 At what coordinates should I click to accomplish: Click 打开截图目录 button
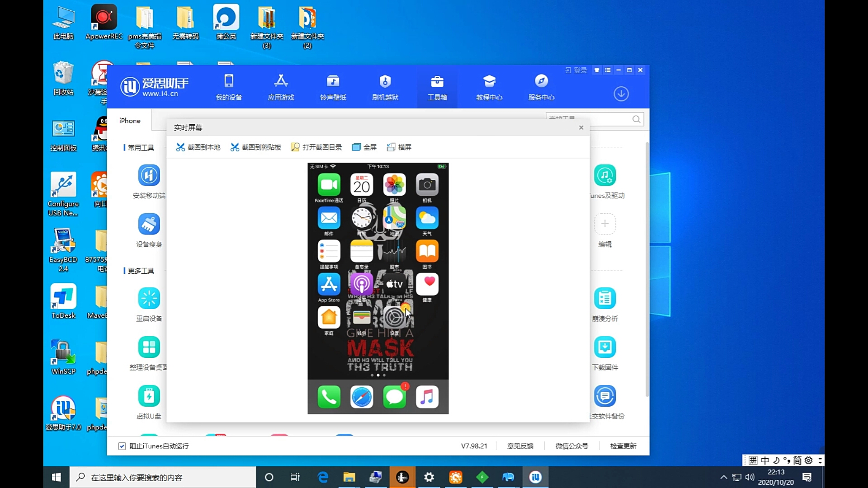[x=316, y=147]
